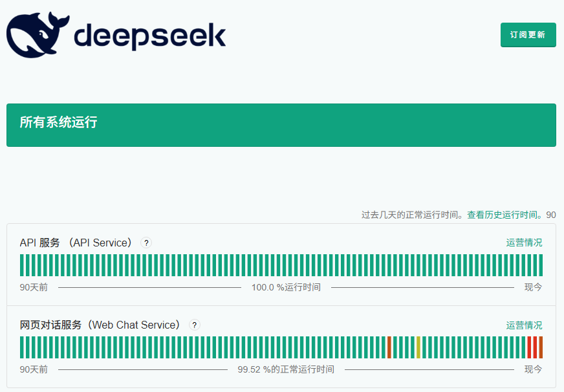Screen dimensions: 564x392
Task: Click the first red outage bar in Web Chat
Action: [389, 347]
